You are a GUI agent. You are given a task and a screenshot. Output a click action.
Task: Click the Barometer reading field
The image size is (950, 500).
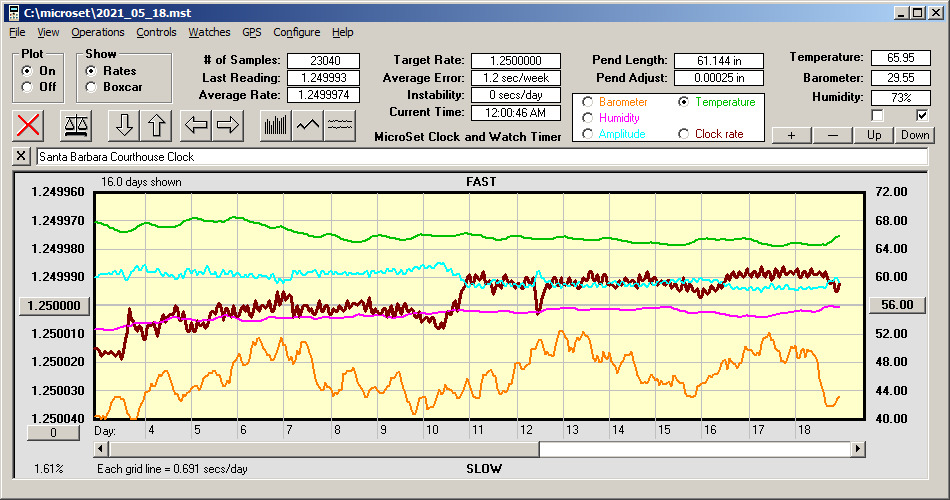[x=900, y=78]
